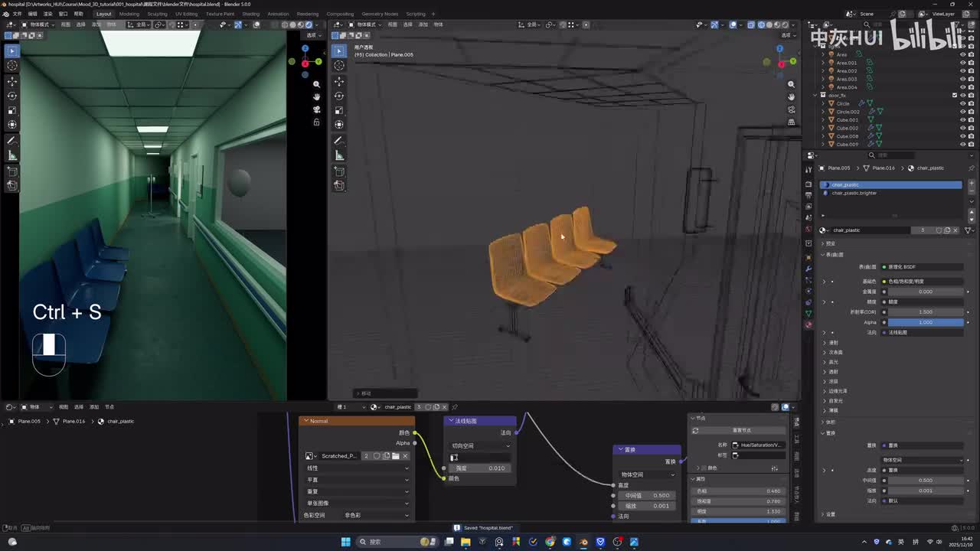
Task: Select the Annotate tool in right viewport
Action: click(x=339, y=141)
